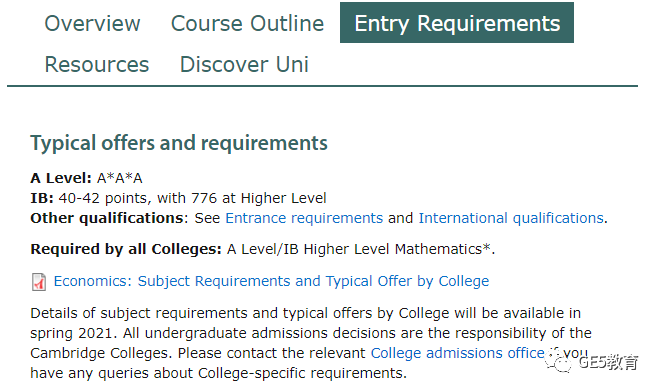Go to the Resources tab
The image size is (659, 391).
[97, 65]
